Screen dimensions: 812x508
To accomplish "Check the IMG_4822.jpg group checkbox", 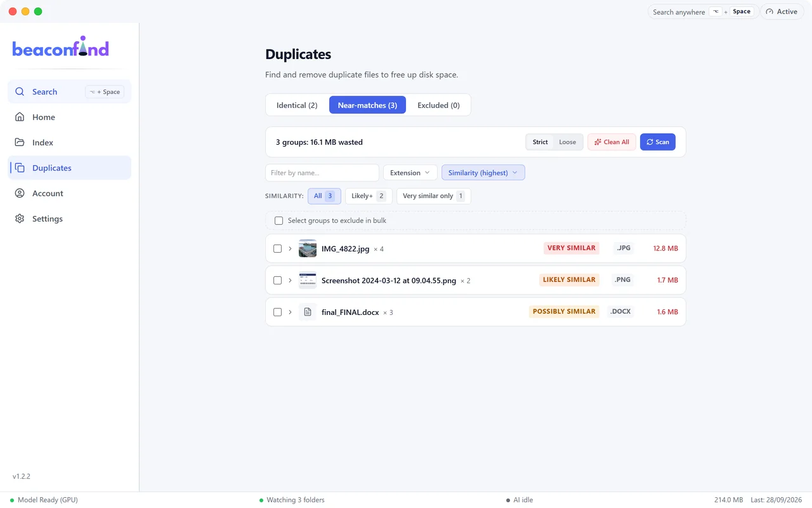I will [277, 248].
